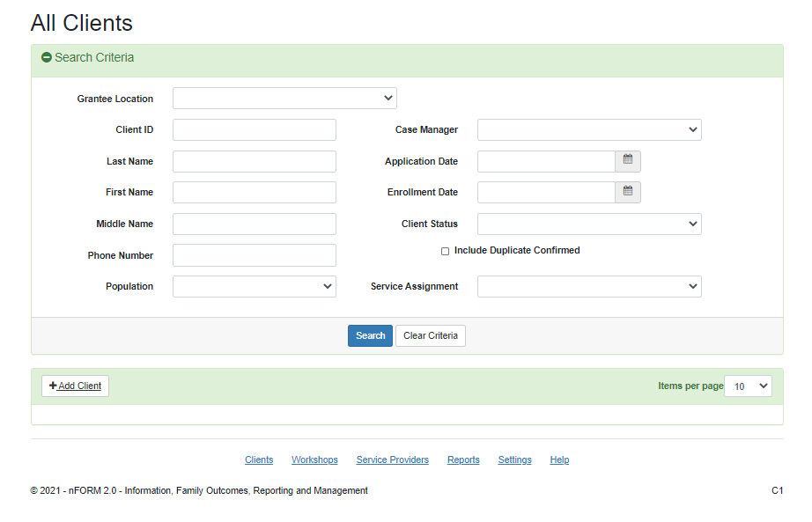
Task: Navigate to the Reports link
Action: tap(463, 460)
